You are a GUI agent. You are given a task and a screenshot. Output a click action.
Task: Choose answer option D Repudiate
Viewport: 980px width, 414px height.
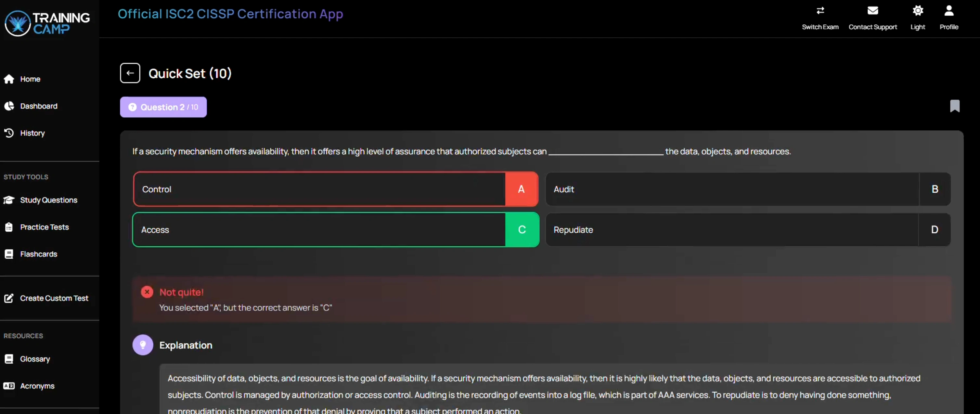tap(748, 229)
